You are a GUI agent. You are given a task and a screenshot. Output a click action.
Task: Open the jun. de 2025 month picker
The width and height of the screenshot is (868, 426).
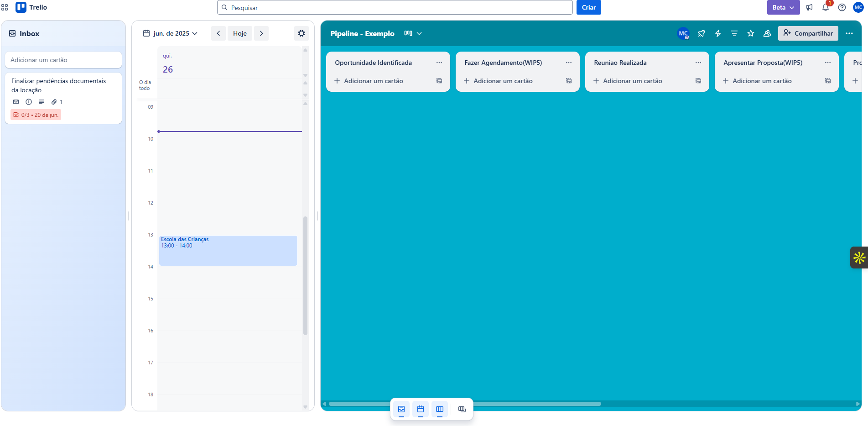(x=171, y=33)
